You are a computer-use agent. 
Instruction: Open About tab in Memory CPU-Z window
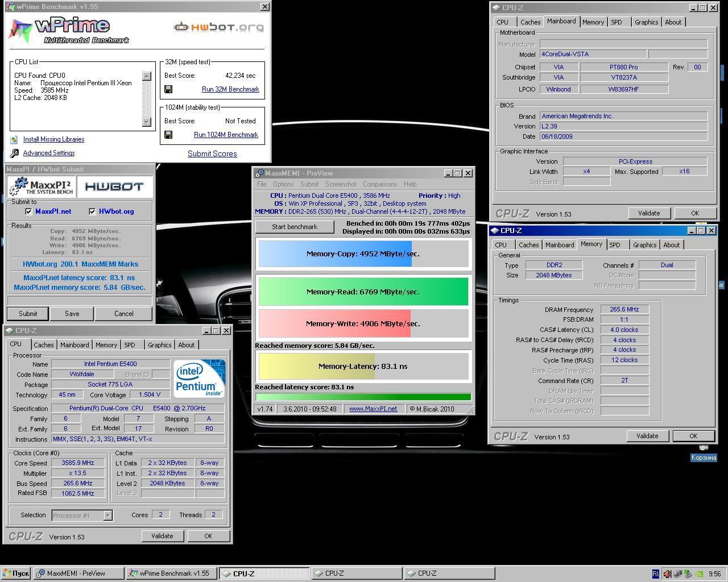(x=672, y=245)
